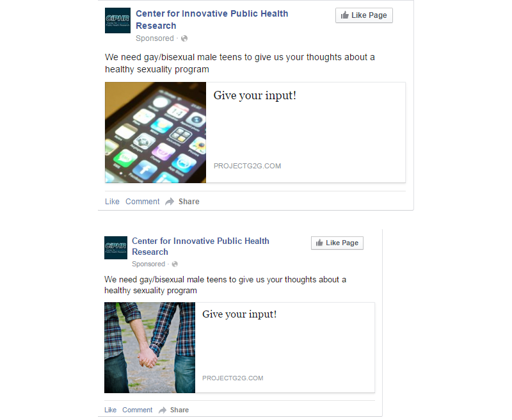Image resolution: width=512 pixels, height=420 pixels.
Task: Click the share arrow icon in the bottom ad
Action: tap(163, 410)
